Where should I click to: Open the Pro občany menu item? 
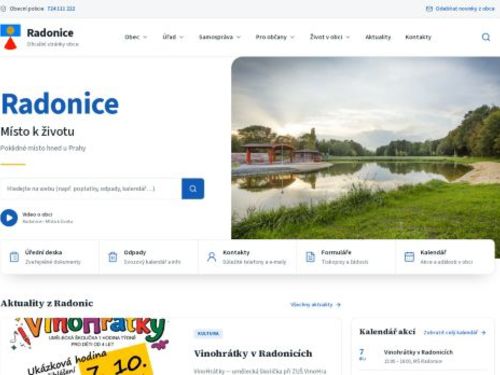[x=271, y=37]
